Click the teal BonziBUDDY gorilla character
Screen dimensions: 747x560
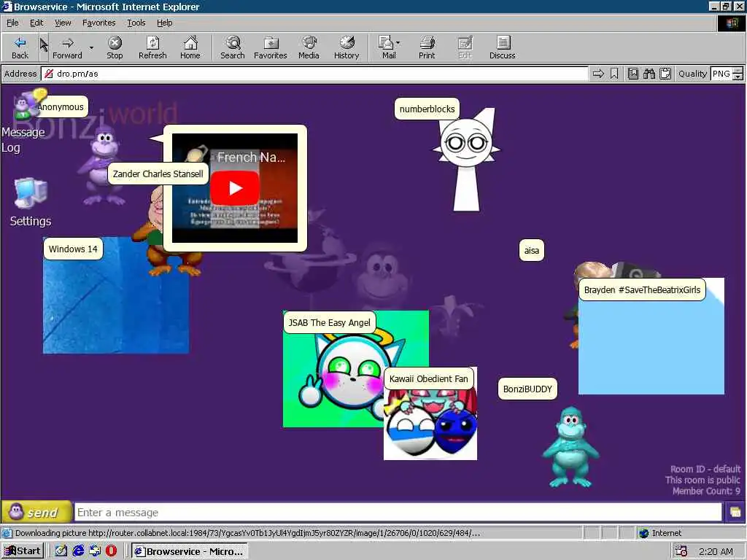click(570, 447)
